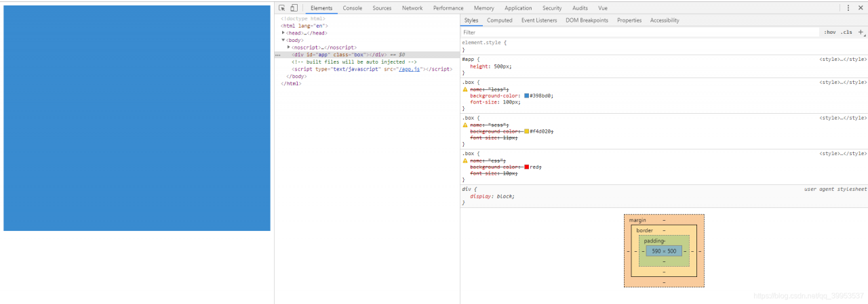Open the Audits tab
The width and height of the screenshot is (868, 304).
pyautogui.click(x=580, y=8)
